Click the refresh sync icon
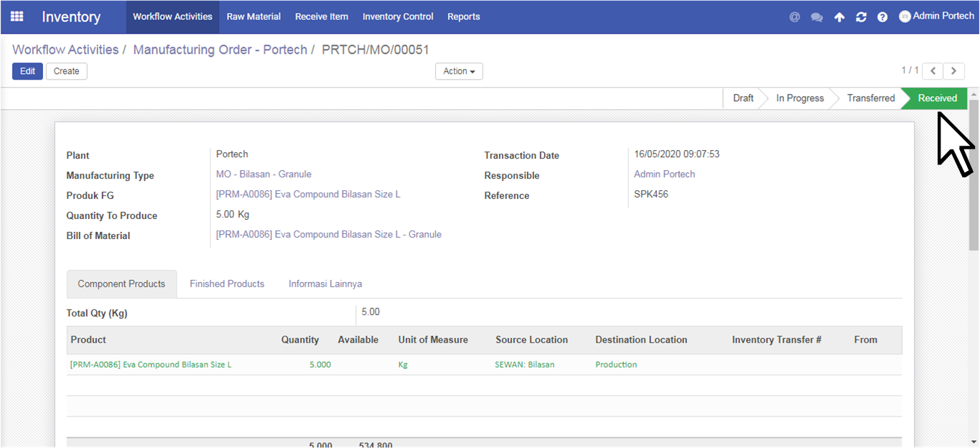This screenshot has height=448, width=980. click(861, 17)
